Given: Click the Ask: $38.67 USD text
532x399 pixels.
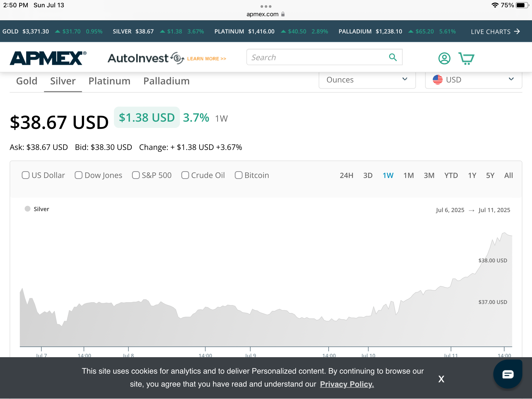Looking at the screenshot, I should (39, 147).
